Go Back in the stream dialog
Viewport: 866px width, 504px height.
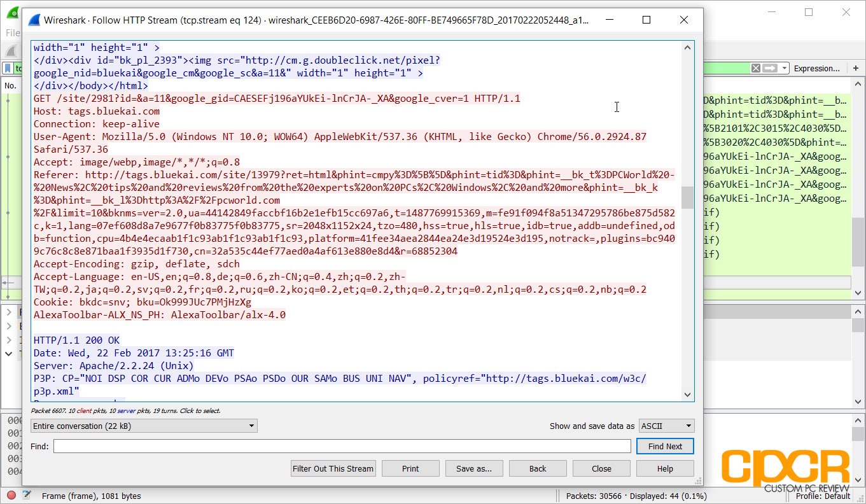[x=538, y=468]
